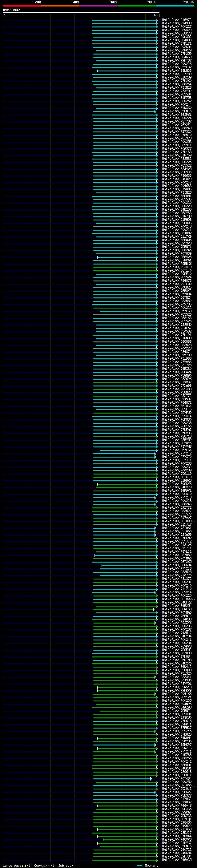Click the green ~80% identity legend bar
Viewport: 197px width, 868px height.
coord(137,6)
